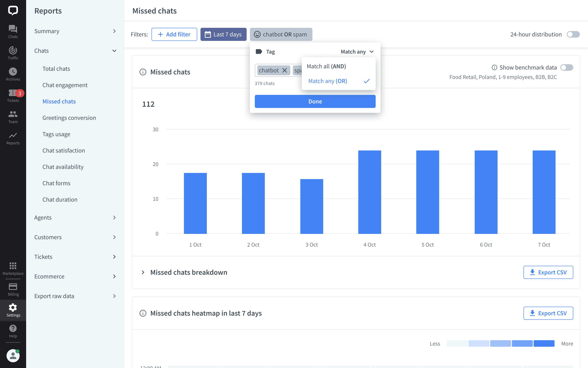
Task: Click the Done button
Action: [x=315, y=101]
